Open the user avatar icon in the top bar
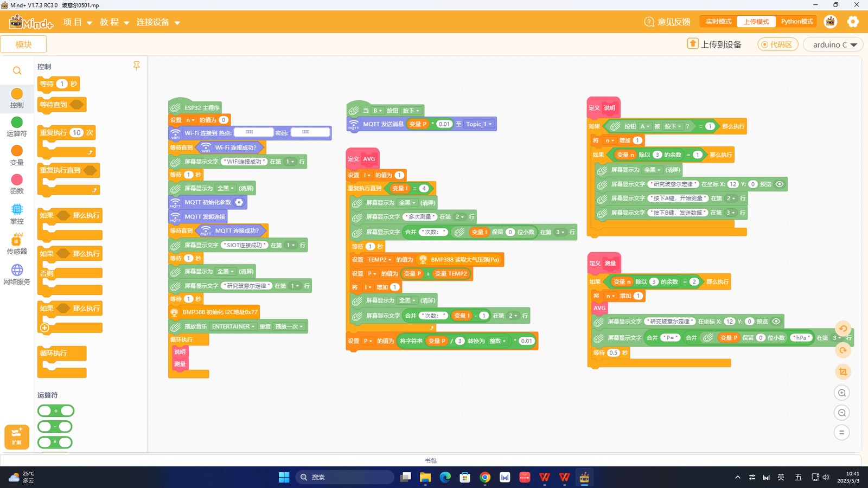The height and width of the screenshot is (488, 868). click(830, 22)
